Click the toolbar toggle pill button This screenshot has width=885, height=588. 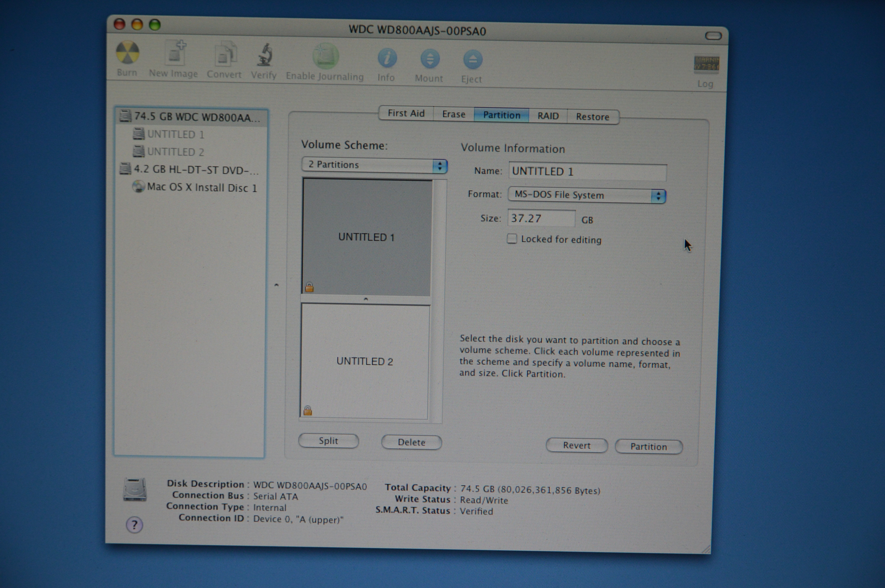(x=713, y=36)
